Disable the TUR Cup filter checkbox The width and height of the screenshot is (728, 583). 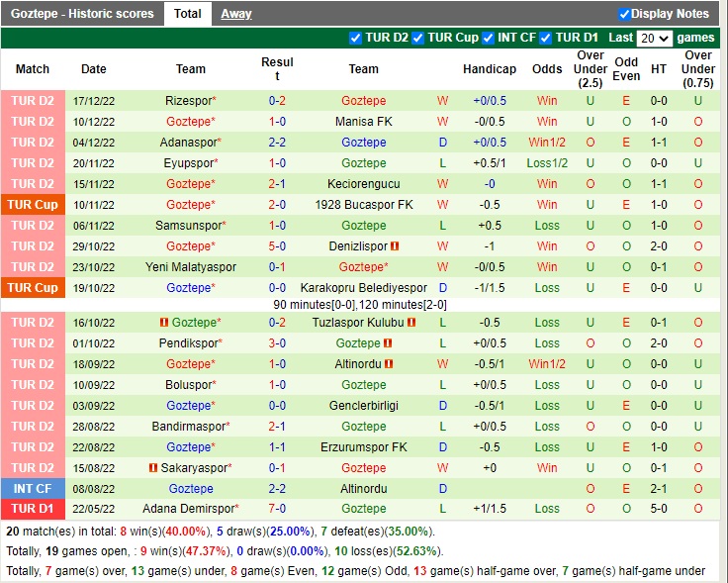click(418, 38)
